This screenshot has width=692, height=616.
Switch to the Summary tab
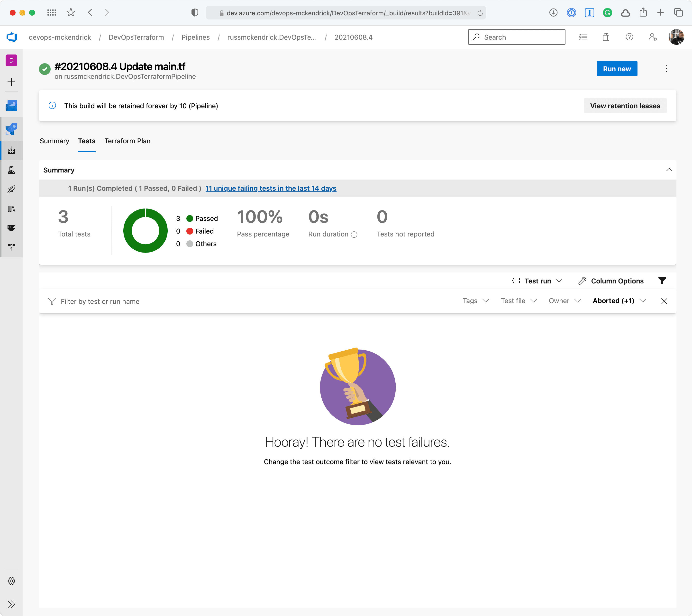(x=54, y=141)
